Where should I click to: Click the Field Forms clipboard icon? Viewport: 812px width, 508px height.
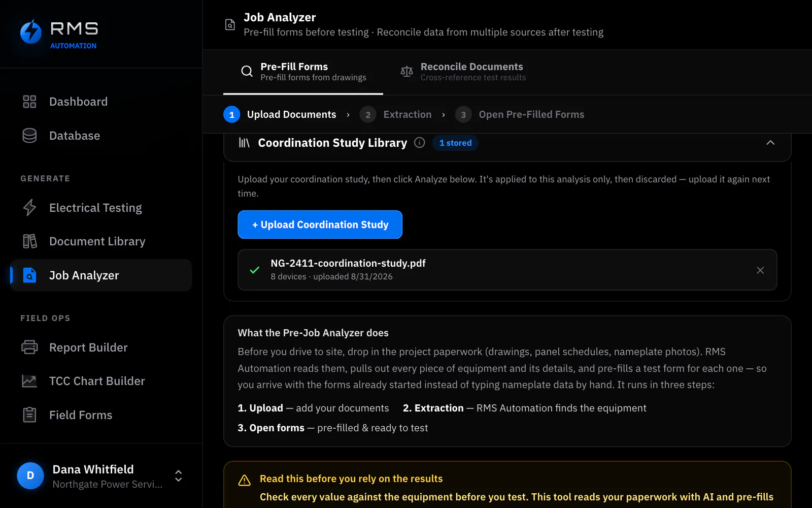(29, 415)
